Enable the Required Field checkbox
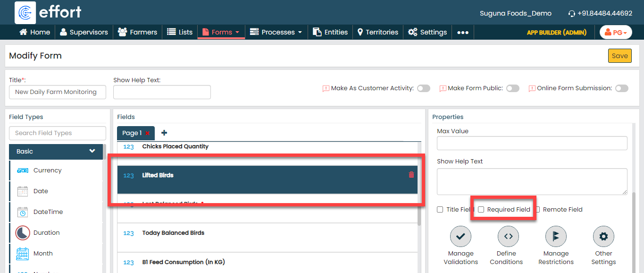The width and height of the screenshot is (644, 273). [x=481, y=210]
